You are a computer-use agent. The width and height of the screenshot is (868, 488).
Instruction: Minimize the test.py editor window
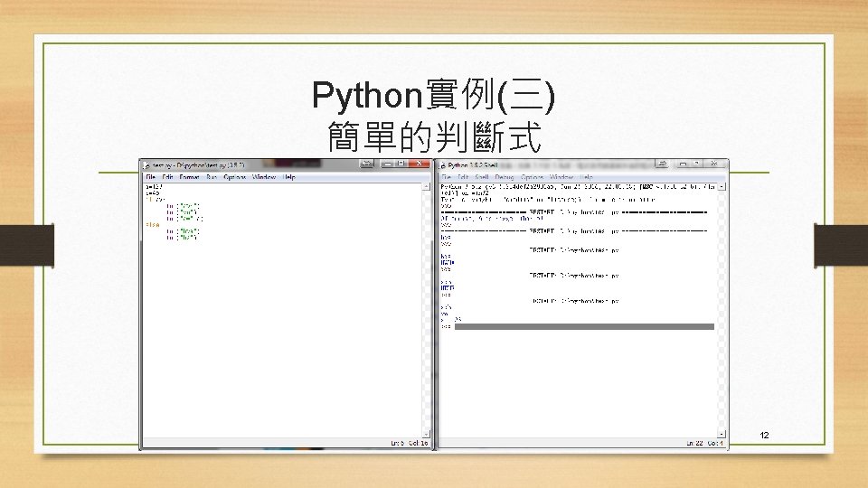click(x=388, y=164)
